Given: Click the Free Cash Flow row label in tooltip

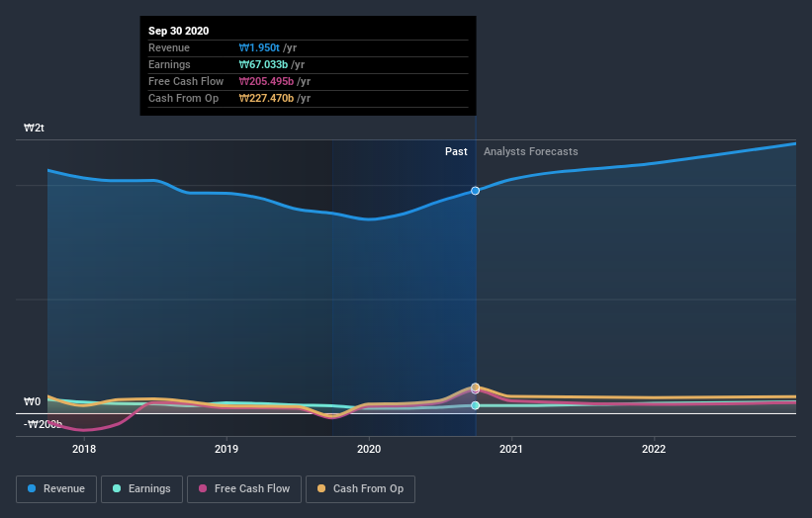Looking at the screenshot, I should tap(186, 81).
